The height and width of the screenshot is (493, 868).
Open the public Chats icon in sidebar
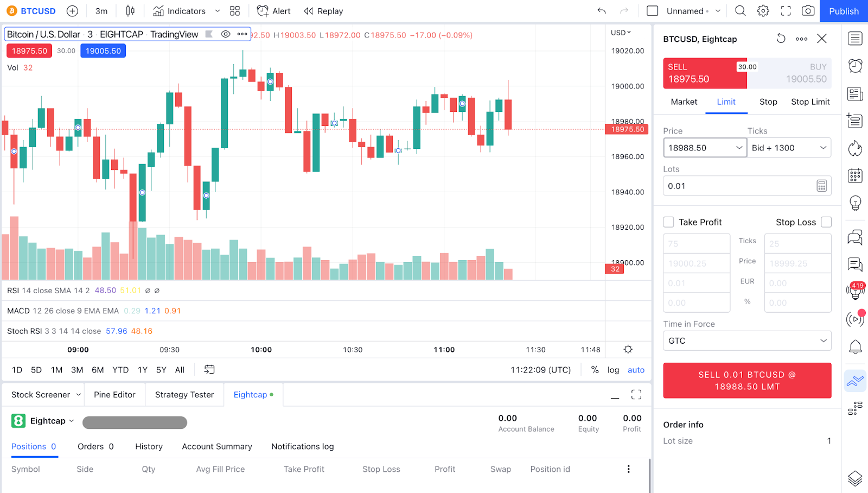click(x=855, y=237)
